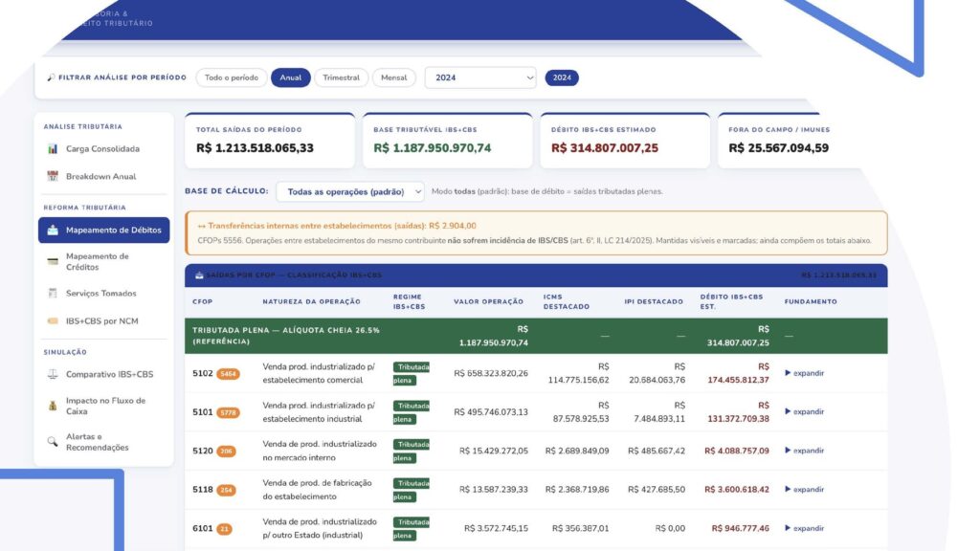Navigate to Serviços Tomados
Image resolution: width=980 pixels, height=551 pixels.
(x=103, y=293)
